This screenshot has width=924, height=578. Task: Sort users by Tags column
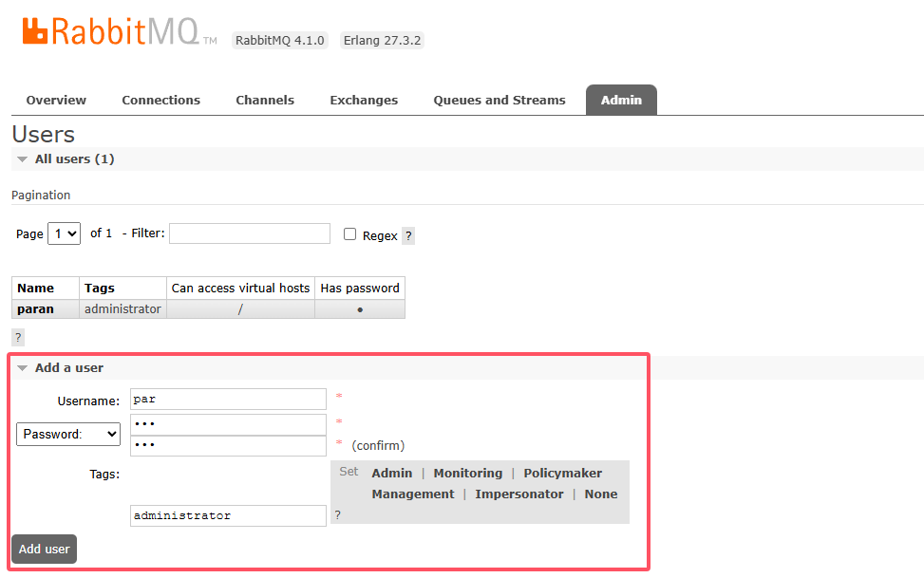[x=99, y=289]
